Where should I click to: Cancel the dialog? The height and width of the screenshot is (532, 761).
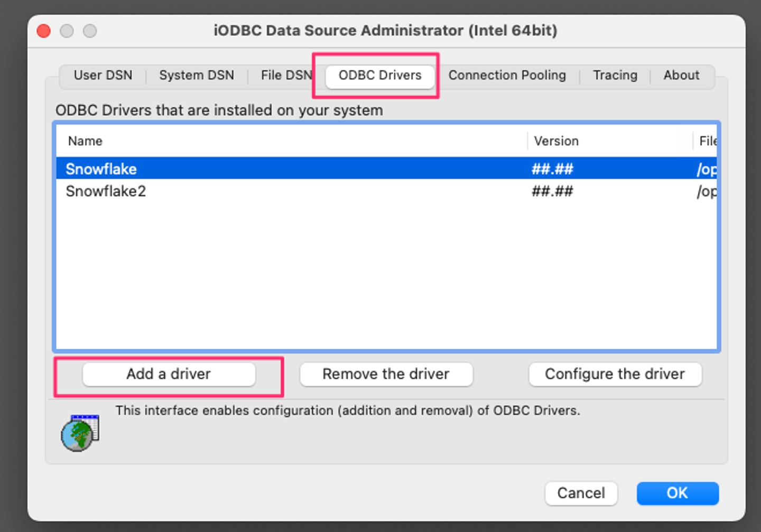pyautogui.click(x=581, y=493)
